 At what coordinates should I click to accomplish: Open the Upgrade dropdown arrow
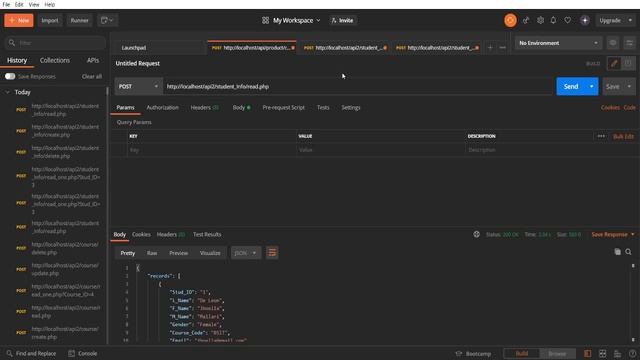630,20
